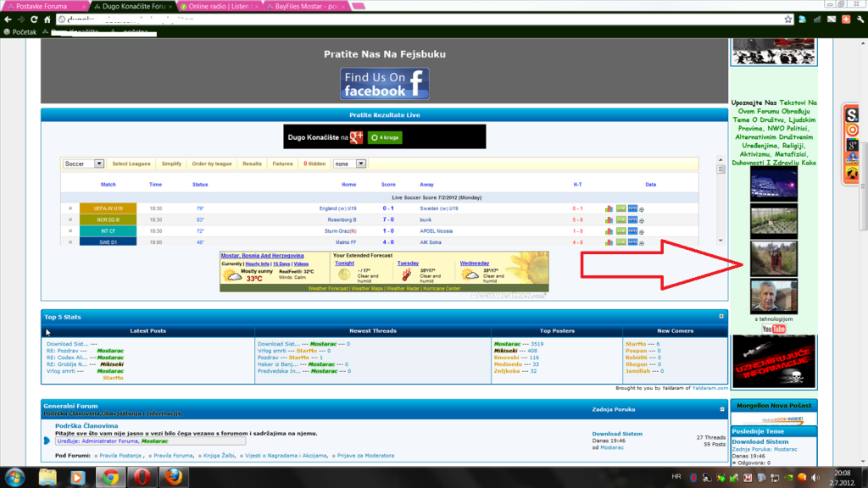Image resolution: width=868 pixels, height=488 pixels.
Task: Open the Pravila Foruma subforum link
Action: pos(173,455)
